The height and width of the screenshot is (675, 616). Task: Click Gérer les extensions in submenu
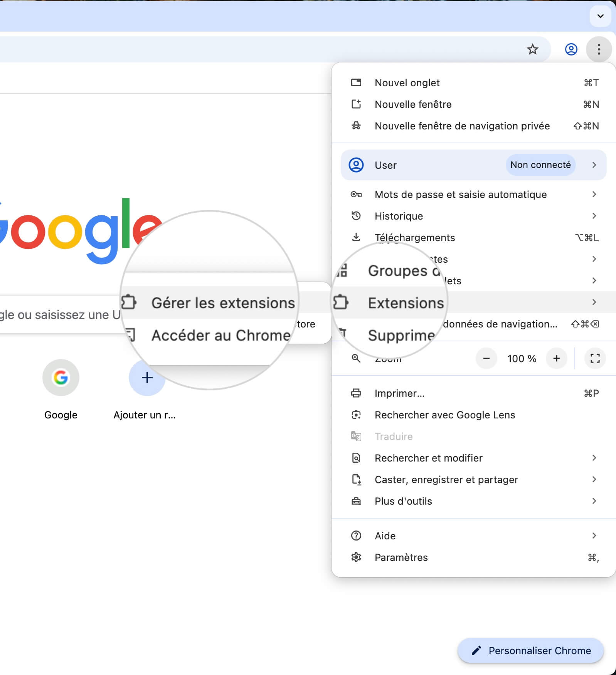coord(223,303)
